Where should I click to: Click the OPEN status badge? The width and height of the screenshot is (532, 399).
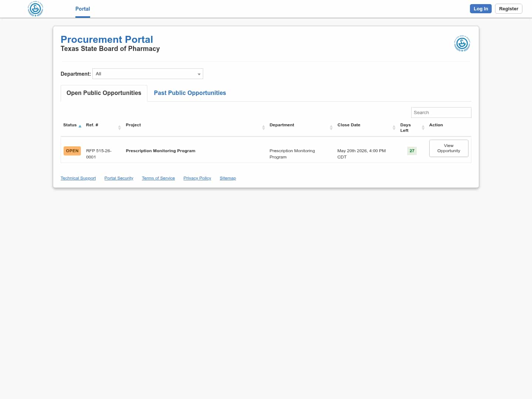[x=72, y=151]
